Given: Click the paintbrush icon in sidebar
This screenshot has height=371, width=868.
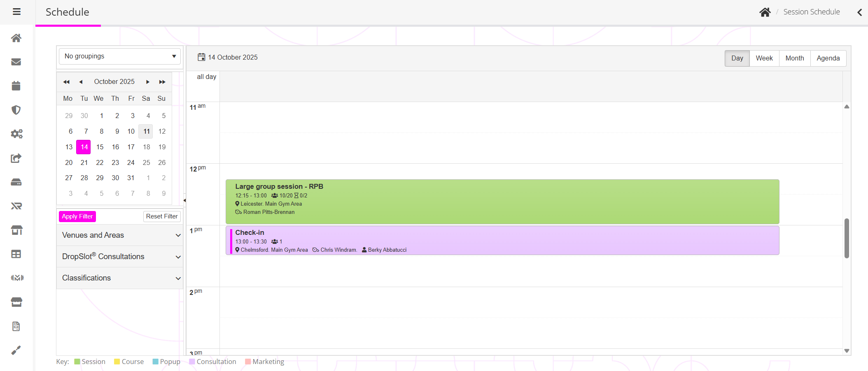Looking at the screenshot, I should (x=16, y=350).
